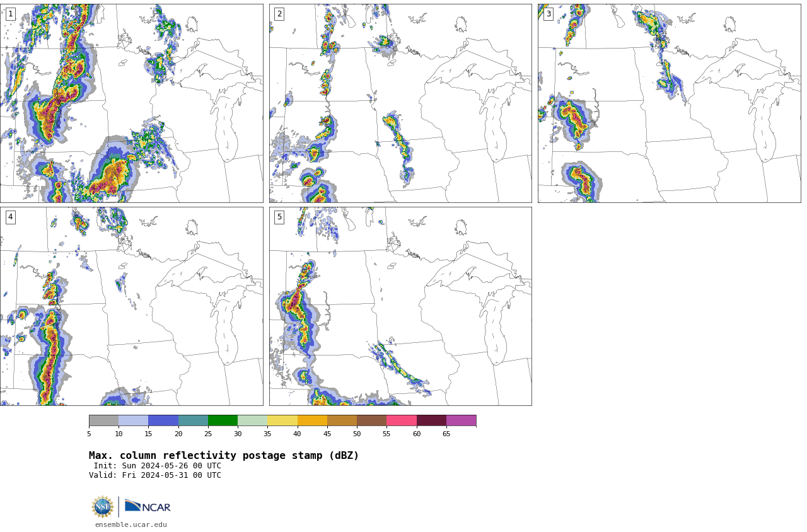Click the gray 5-10 dBZ color swatch
807x532 pixels.
point(104,420)
